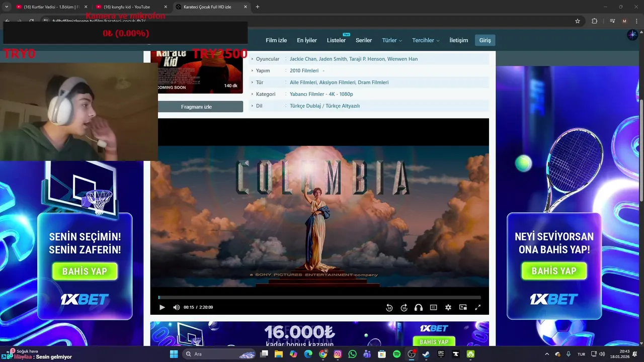Switch the video to fullscreen
The height and width of the screenshot is (362, 644).
pyautogui.click(x=478, y=308)
